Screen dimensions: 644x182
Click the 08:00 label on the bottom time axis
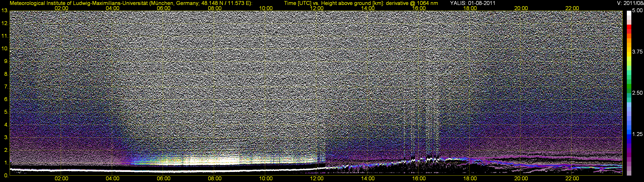pos(215,179)
